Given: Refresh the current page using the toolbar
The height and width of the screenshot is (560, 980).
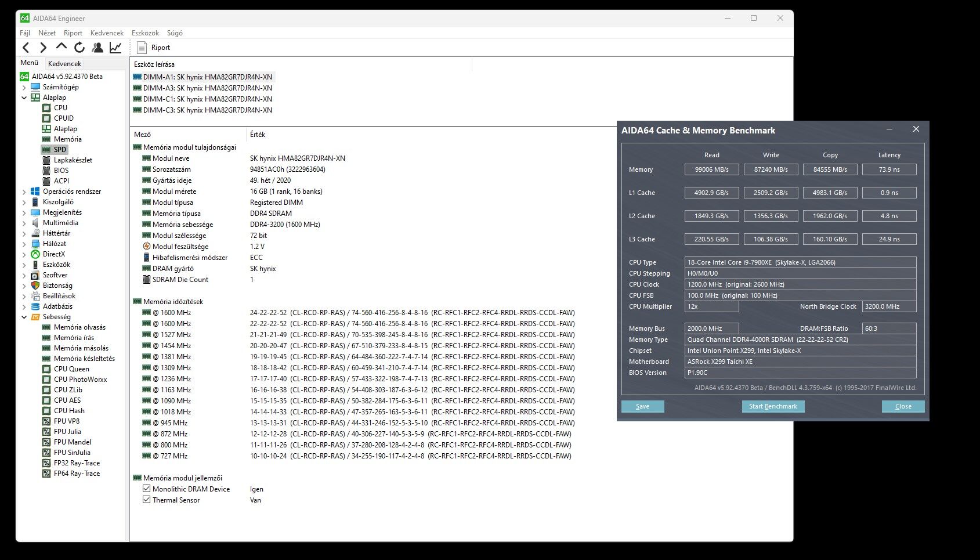Looking at the screenshot, I should pyautogui.click(x=79, y=48).
